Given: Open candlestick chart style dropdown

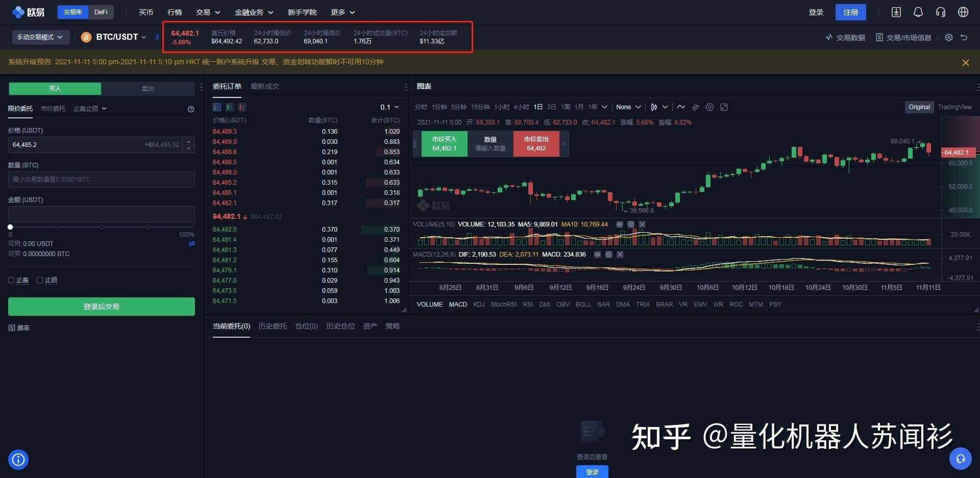Looking at the screenshot, I should pos(659,107).
